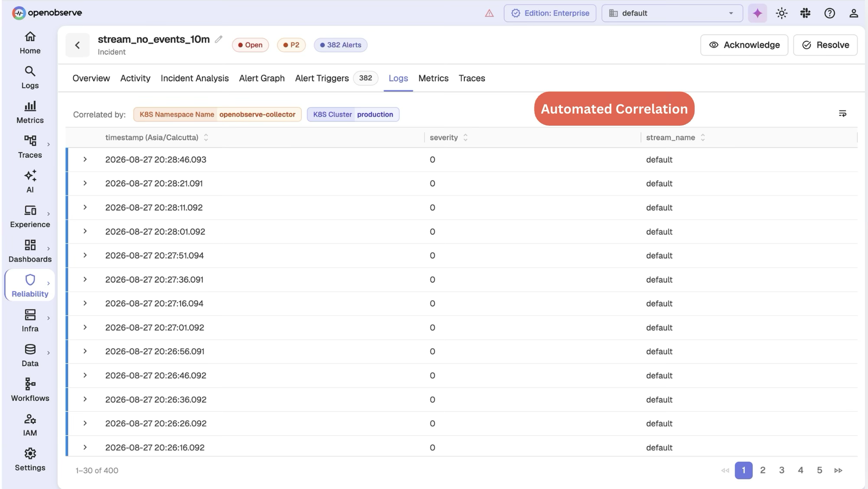The image size is (868, 489).
Task: Open the AI sidebar section
Action: (x=30, y=182)
